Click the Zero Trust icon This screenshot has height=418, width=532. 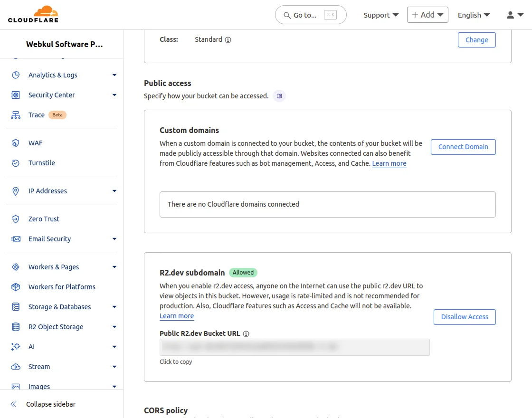(x=16, y=219)
